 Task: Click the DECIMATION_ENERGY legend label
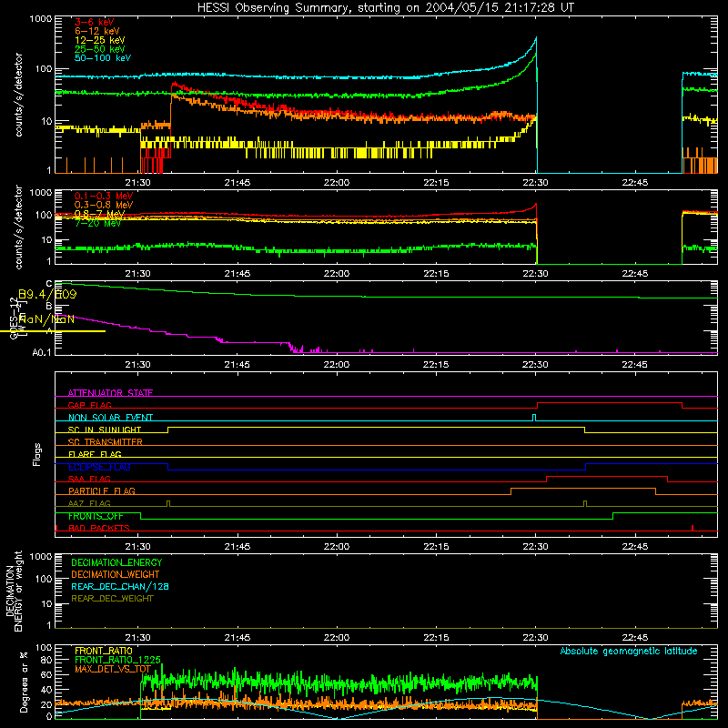coord(116,562)
